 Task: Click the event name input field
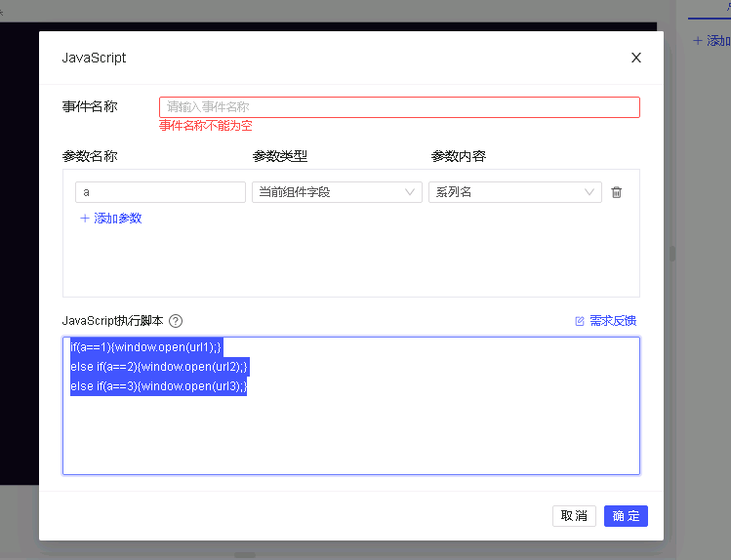coord(399,107)
